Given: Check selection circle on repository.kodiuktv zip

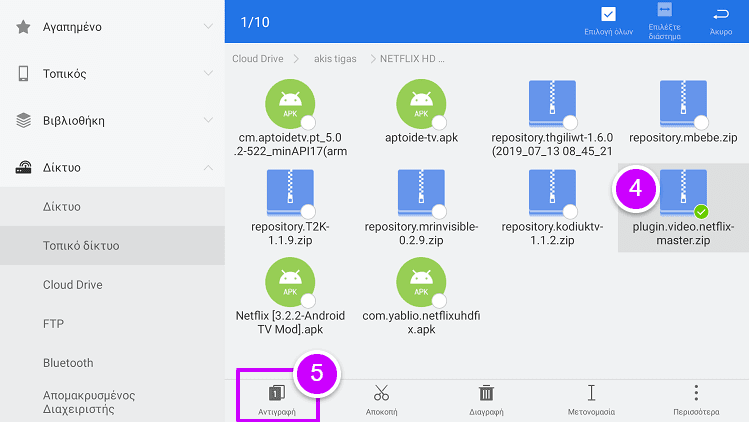Looking at the screenshot, I should (x=570, y=211).
